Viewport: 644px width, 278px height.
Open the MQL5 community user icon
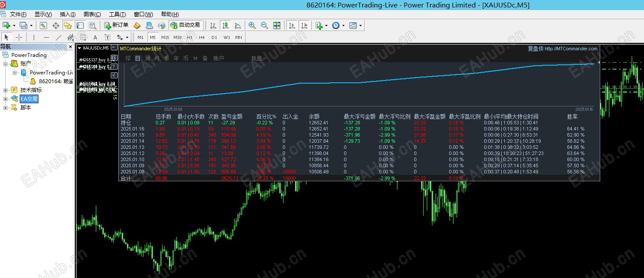149,25
